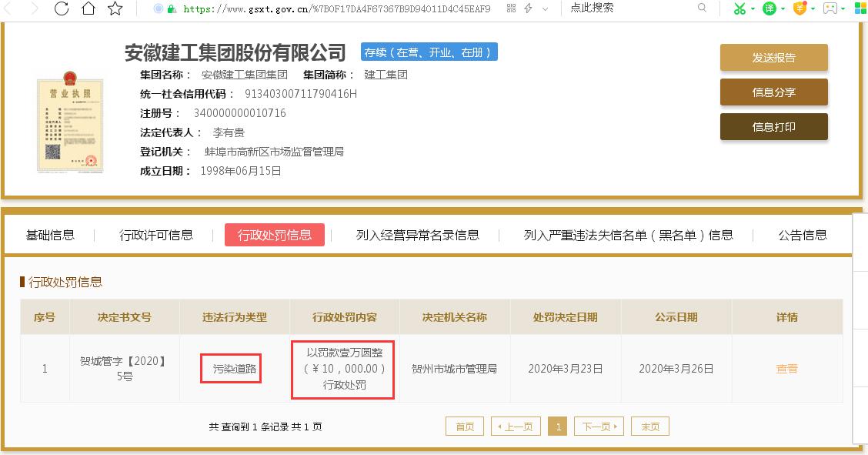This screenshot has width=868, height=455.
Task: Open the colorful apps grid icon
Action: (860, 8)
